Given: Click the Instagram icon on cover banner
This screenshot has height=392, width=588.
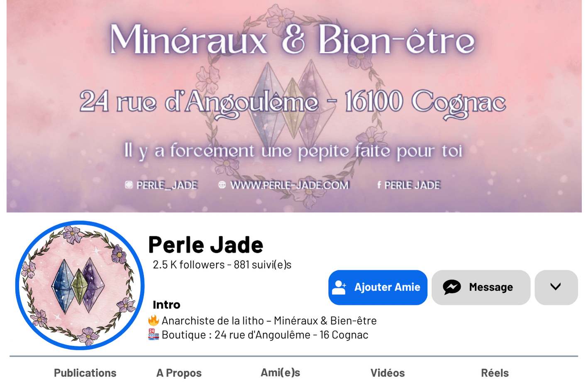Looking at the screenshot, I should pos(129,185).
